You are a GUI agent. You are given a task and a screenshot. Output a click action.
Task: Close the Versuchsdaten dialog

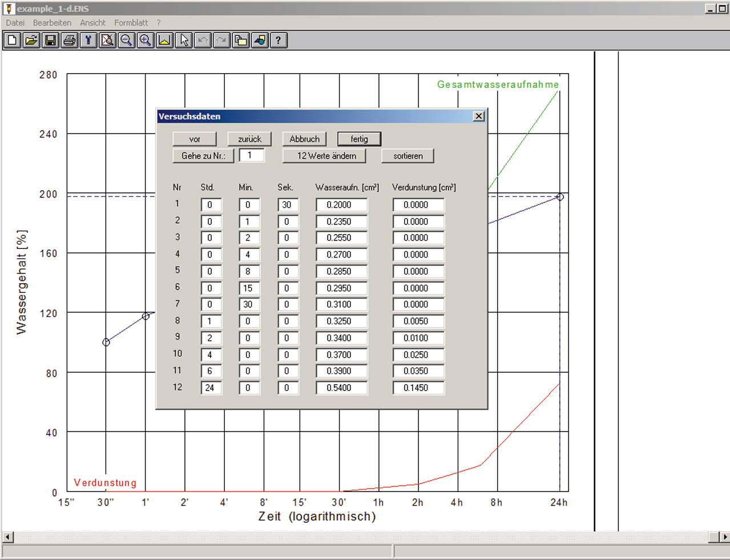pyautogui.click(x=479, y=116)
